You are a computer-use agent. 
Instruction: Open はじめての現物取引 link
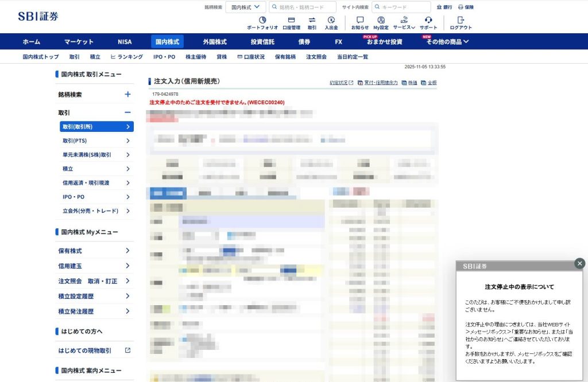click(85, 350)
